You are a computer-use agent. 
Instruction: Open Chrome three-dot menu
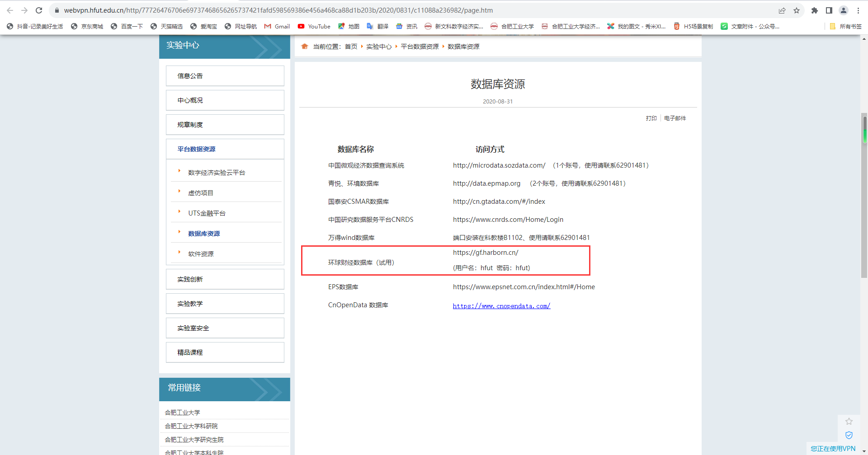(858, 10)
